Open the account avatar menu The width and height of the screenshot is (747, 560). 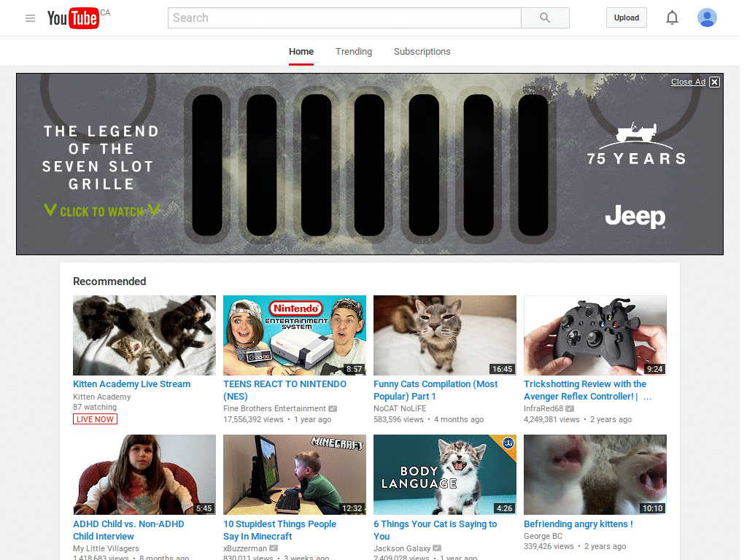coord(707,17)
